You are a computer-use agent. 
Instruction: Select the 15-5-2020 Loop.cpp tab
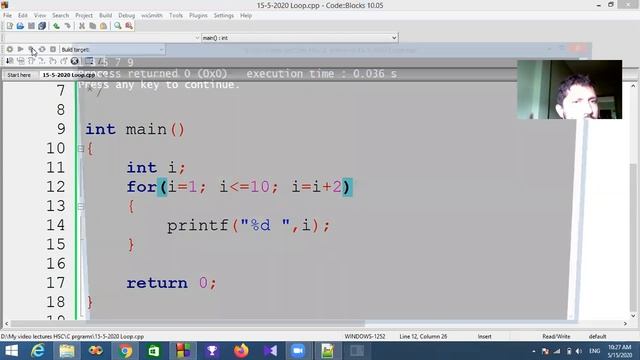point(69,75)
